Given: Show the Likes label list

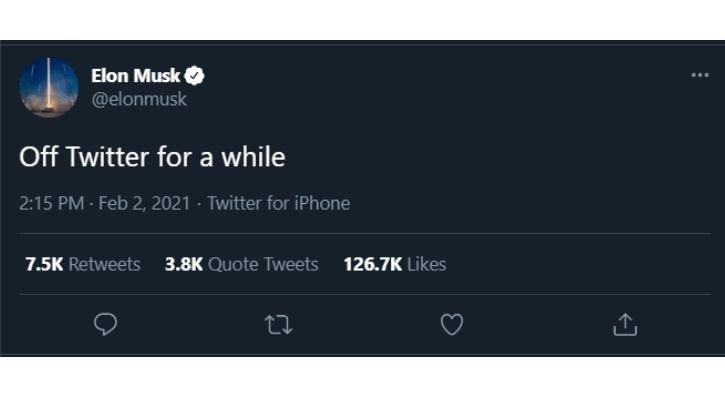Looking at the screenshot, I should pyautogui.click(x=427, y=264).
